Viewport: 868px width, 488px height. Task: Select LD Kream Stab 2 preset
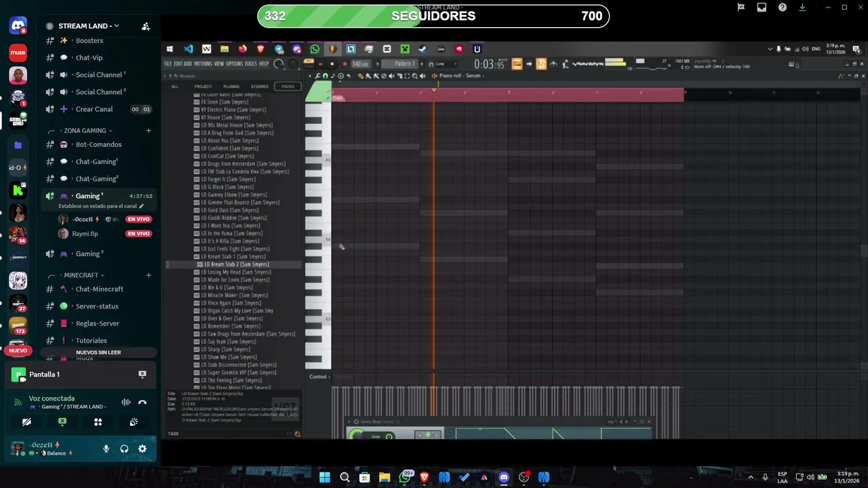point(236,264)
